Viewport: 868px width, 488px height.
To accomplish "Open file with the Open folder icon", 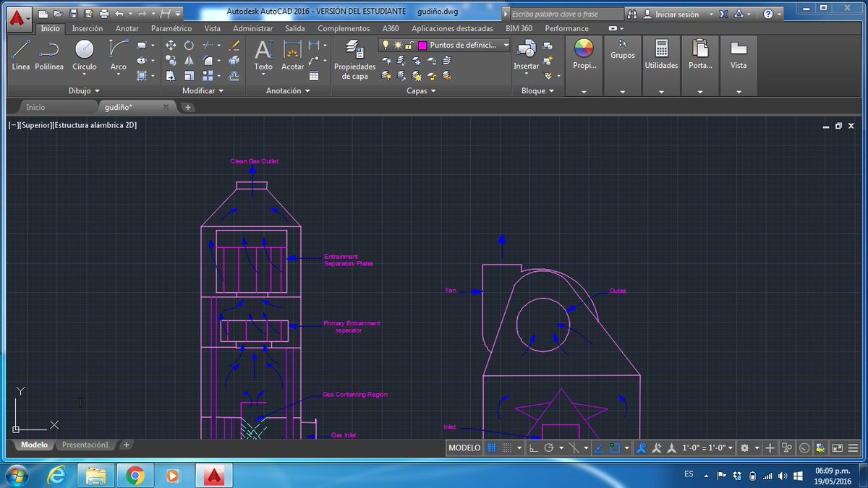I will pyautogui.click(x=58, y=13).
